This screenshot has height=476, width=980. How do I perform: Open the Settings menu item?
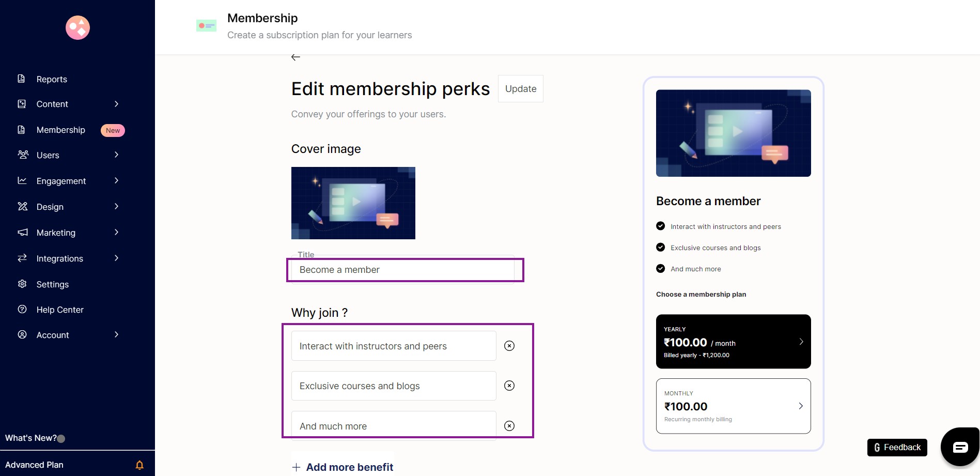click(x=53, y=284)
